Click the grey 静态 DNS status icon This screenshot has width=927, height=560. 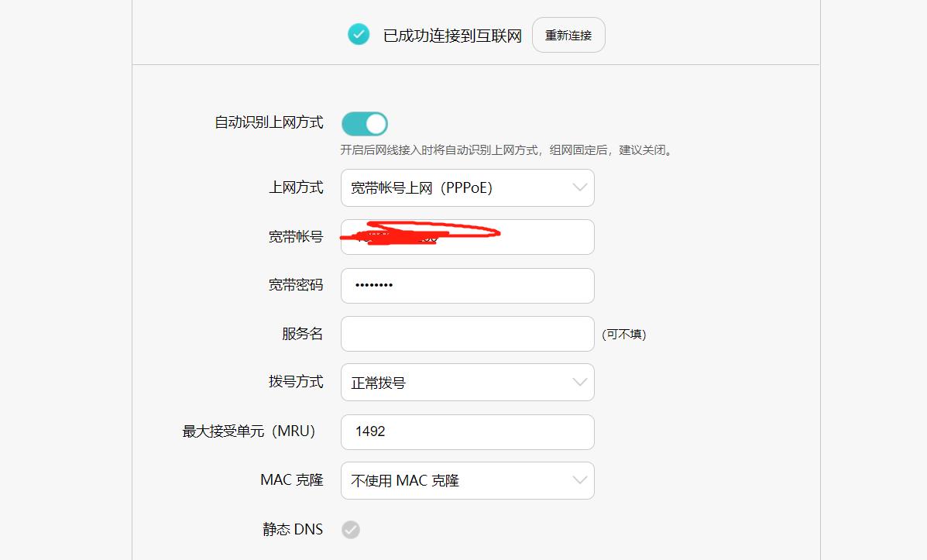(x=350, y=530)
